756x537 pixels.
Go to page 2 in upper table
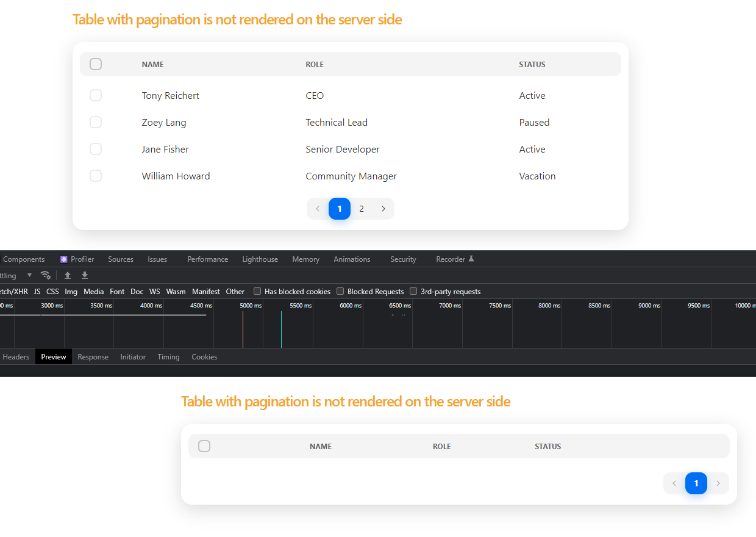362,209
